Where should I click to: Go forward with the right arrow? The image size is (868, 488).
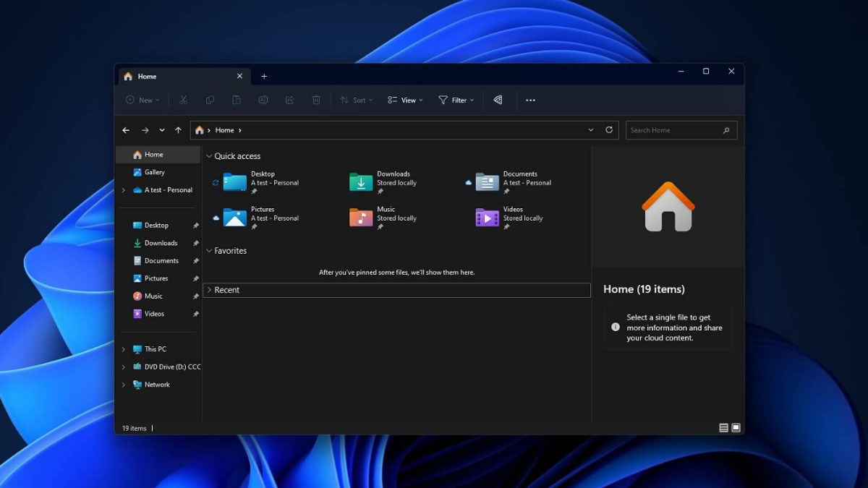point(145,130)
